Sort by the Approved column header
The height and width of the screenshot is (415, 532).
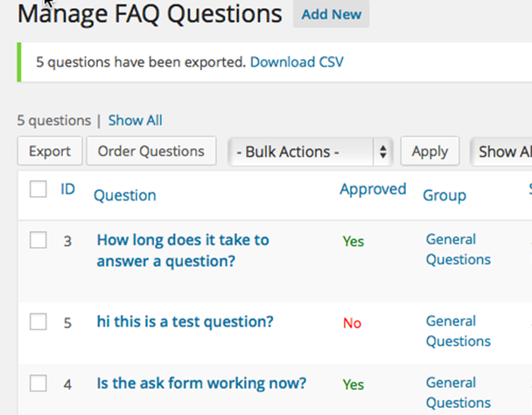[x=373, y=189]
